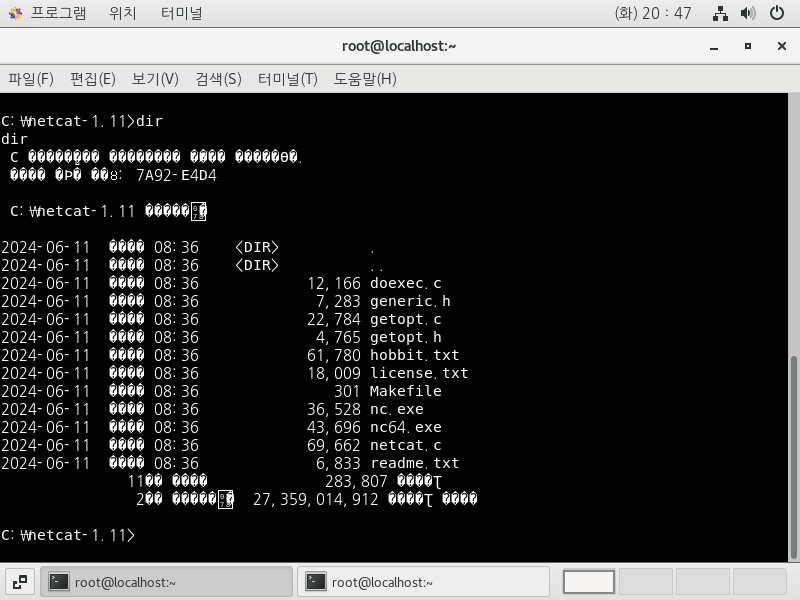This screenshot has width=800, height=600.
Task: Open the 파일(F) menu
Action: [31, 79]
